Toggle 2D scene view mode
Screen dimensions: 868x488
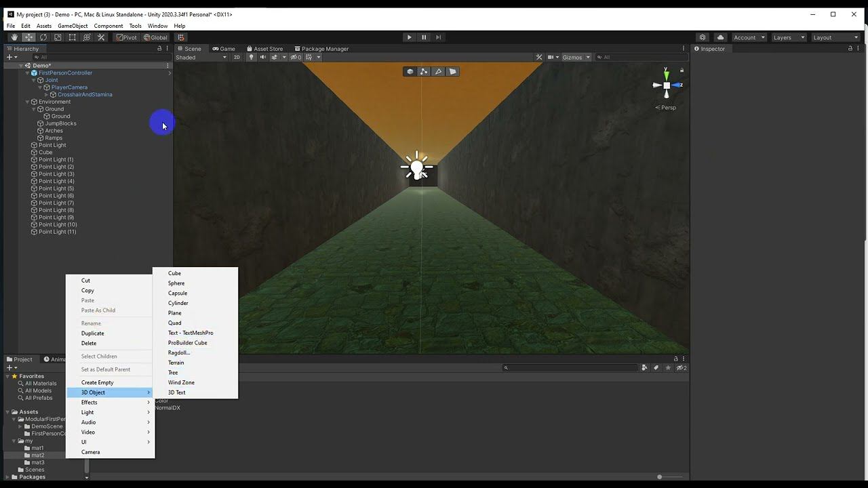click(x=237, y=57)
